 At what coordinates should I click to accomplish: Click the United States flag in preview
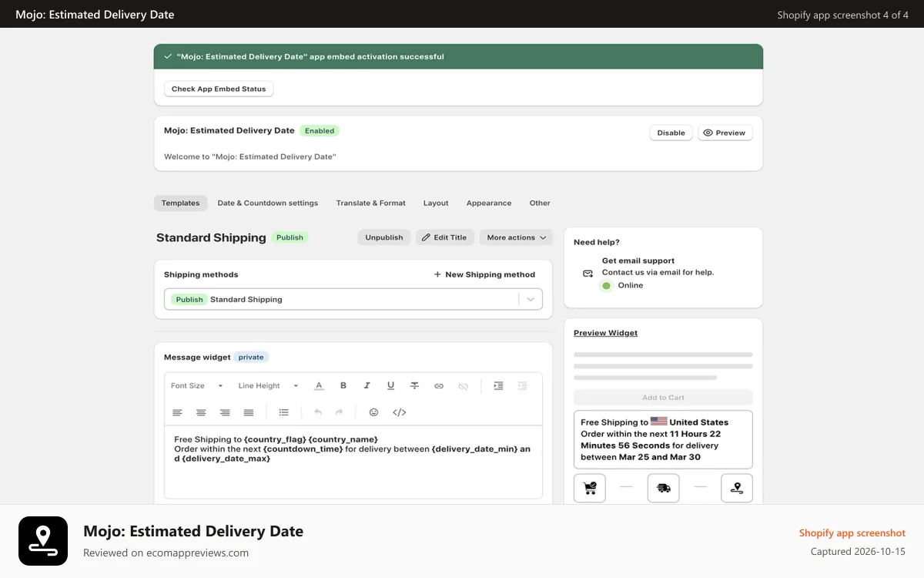659,422
